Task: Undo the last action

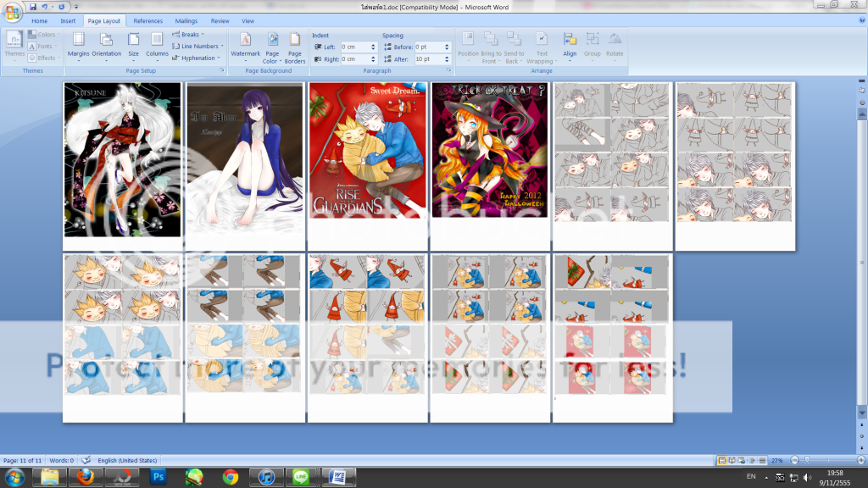Action: (x=44, y=7)
